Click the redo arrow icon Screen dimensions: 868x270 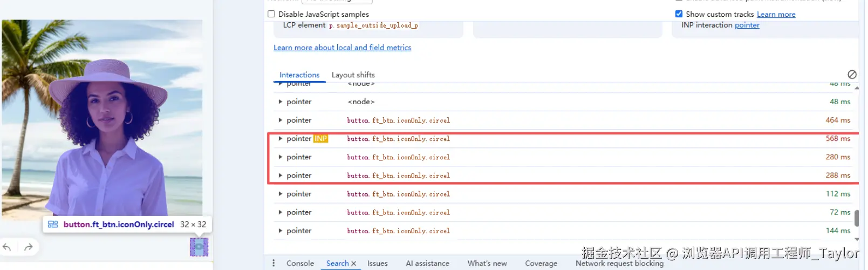point(29,247)
